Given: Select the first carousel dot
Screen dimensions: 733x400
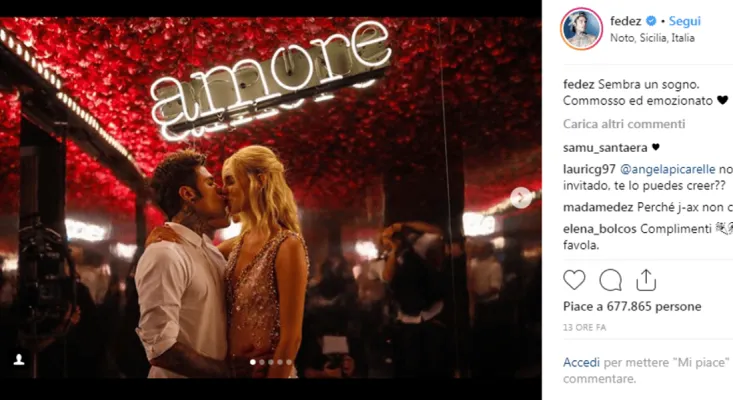Looking at the screenshot, I should [x=253, y=362].
